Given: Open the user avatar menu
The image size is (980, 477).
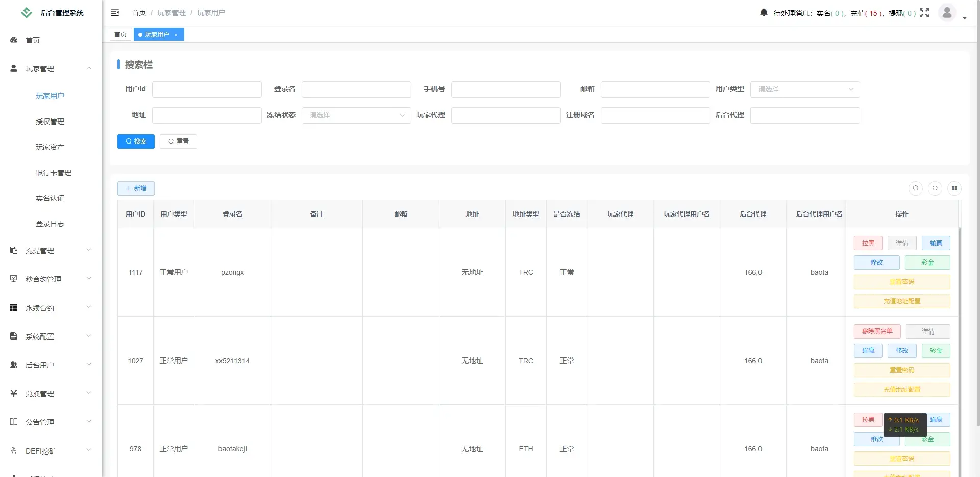Looking at the screenshot, I should [x=947, y=13].
